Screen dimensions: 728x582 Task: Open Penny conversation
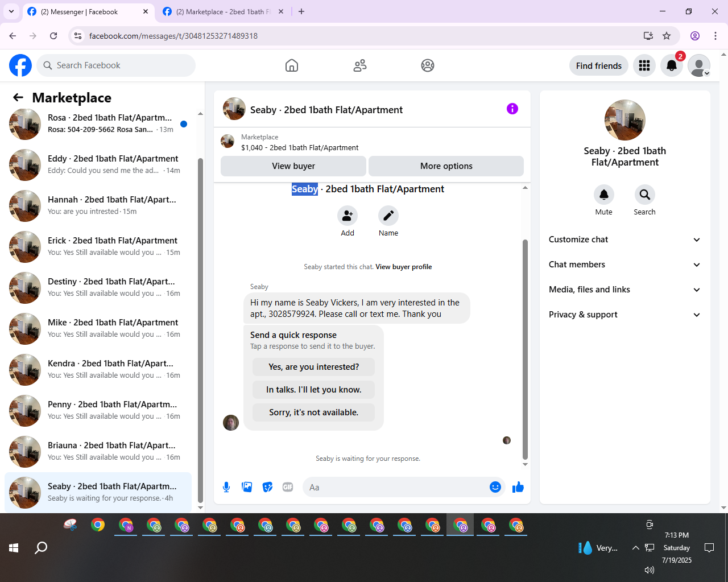[x=98, y=411]
